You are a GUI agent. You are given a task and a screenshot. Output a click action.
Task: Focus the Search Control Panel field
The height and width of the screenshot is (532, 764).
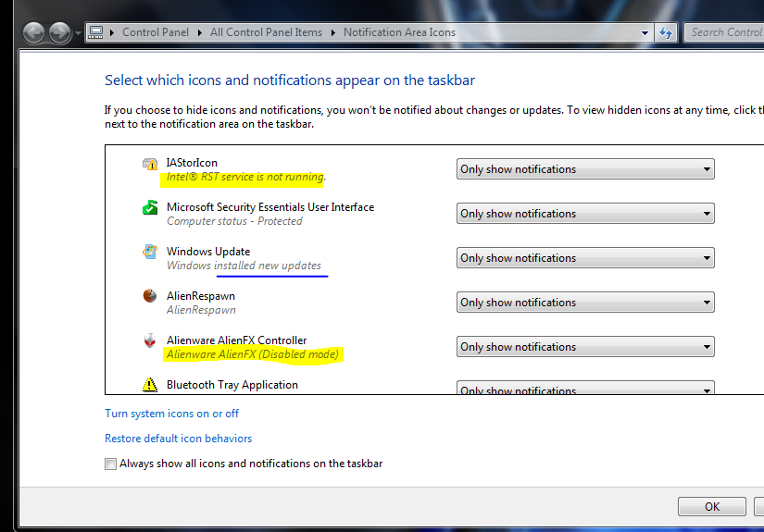tap(724, 32)
